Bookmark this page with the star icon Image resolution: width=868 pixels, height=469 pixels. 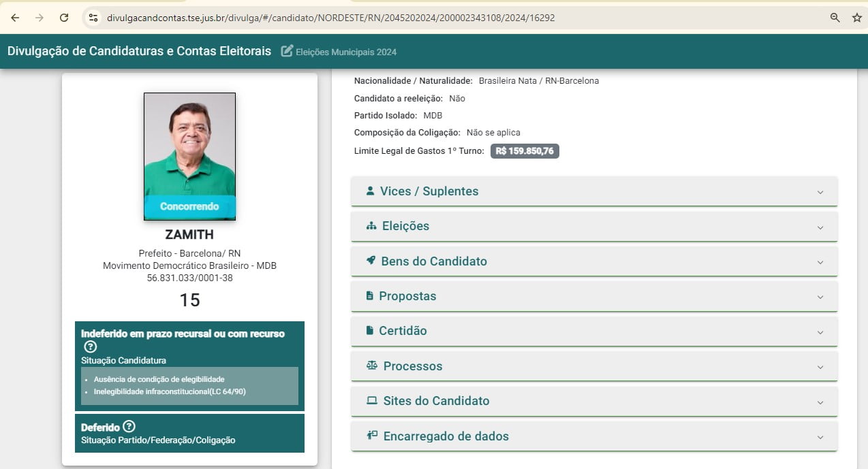856,18
